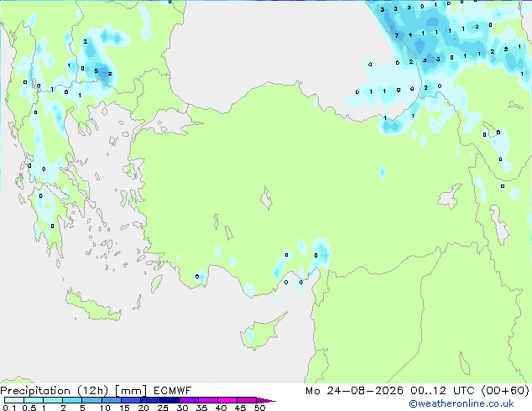Click the Mo 24-08-2026 date text
Viewport: 532px width, 411px height.
[354, 391]
